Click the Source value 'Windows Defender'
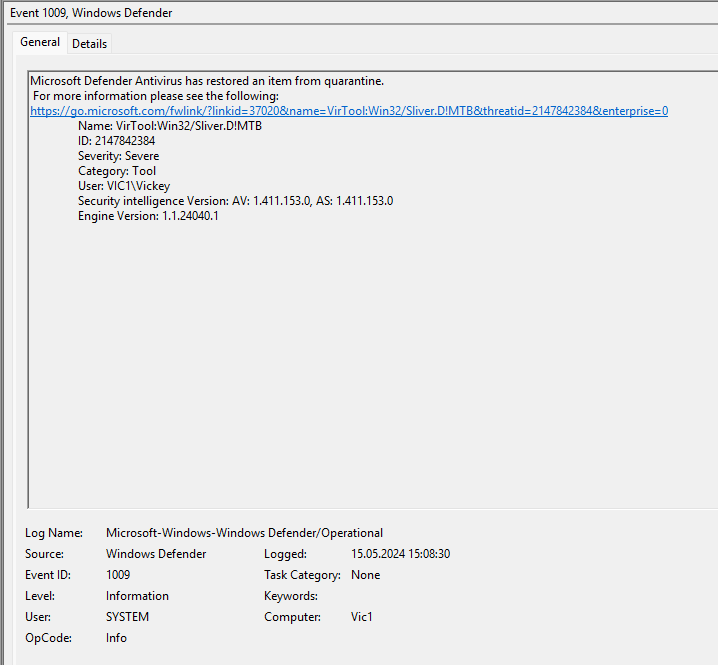 pos(156,554)
